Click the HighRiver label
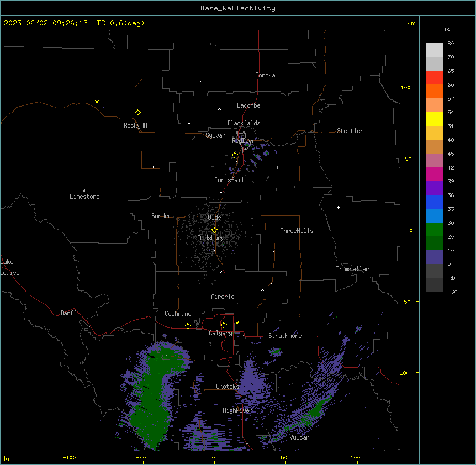Screen dimensions: 476x465 237,410
